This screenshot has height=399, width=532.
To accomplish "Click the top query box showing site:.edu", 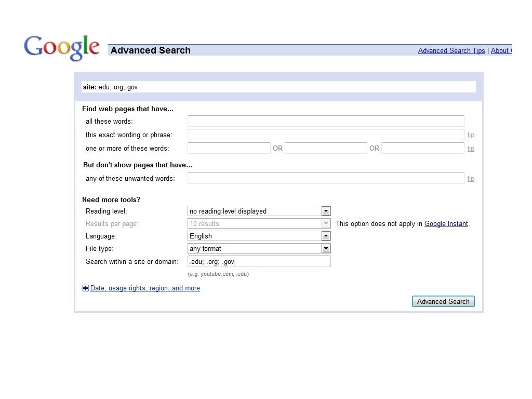I will 278,87.
